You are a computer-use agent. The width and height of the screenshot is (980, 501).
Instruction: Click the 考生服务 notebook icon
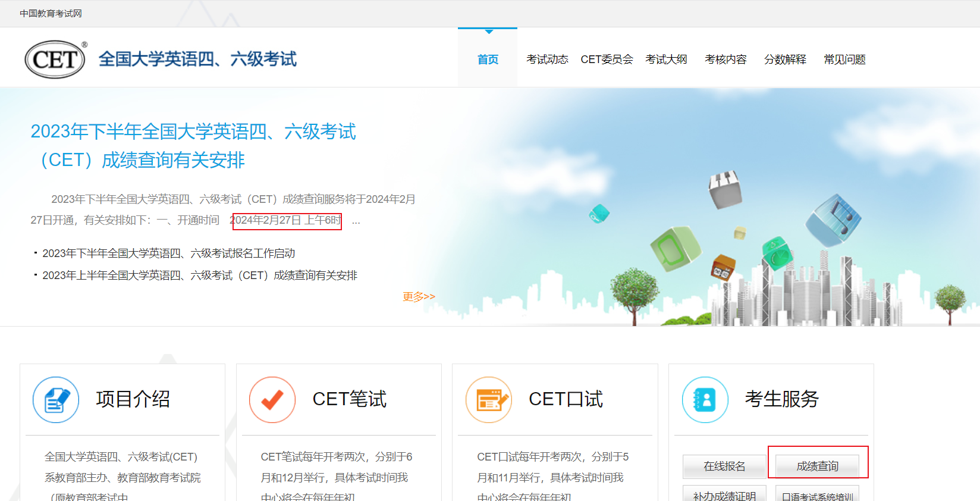click(705, 400)
